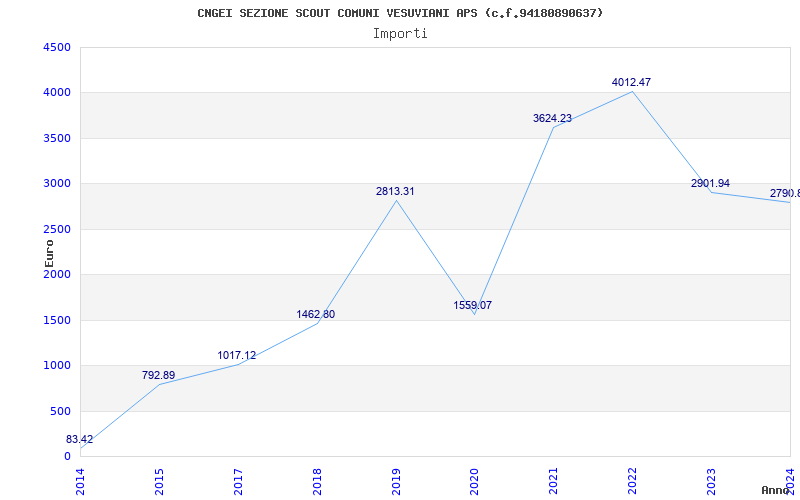Click the 2014 x-axis year tick
Viewport: 800px width, 500px height.
click(81, 481)
